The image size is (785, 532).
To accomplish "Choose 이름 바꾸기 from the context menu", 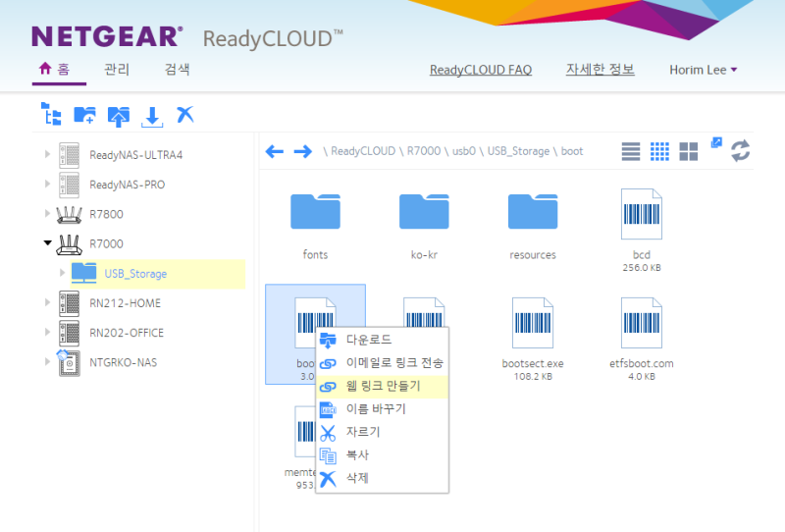I will click(382, 408).
